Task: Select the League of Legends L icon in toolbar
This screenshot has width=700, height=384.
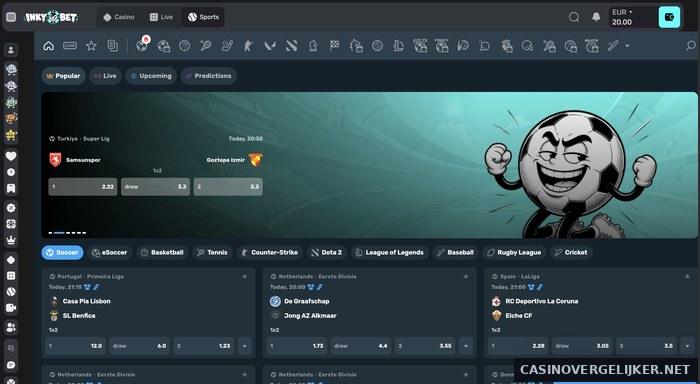Action: pos(398,46)
